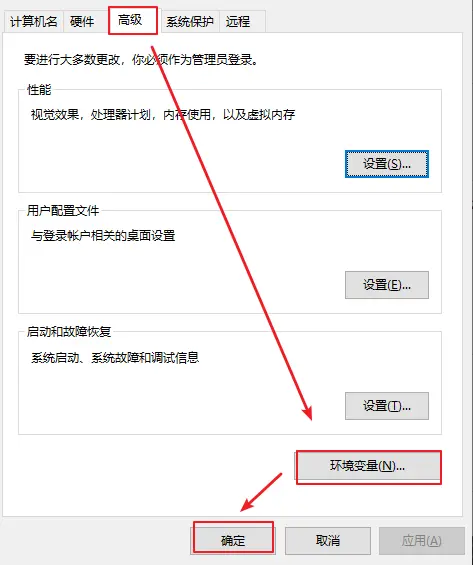473x565 pixels.
Task: Open the 环境变量(N) dialog
Action: 367,466
